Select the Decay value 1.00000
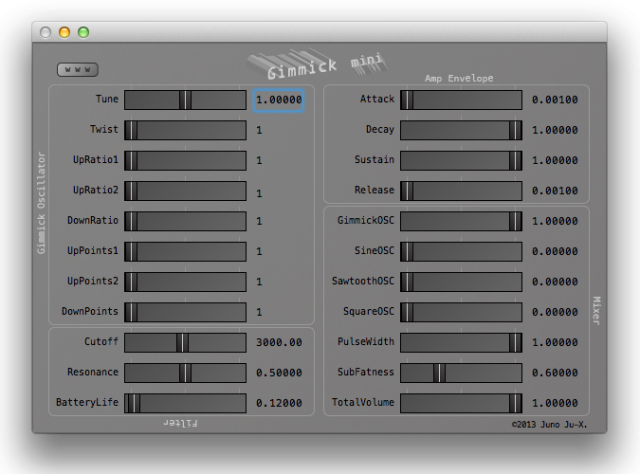Viewport: 640px width, 474px height. pyautogui.click(x=555, y=130)
